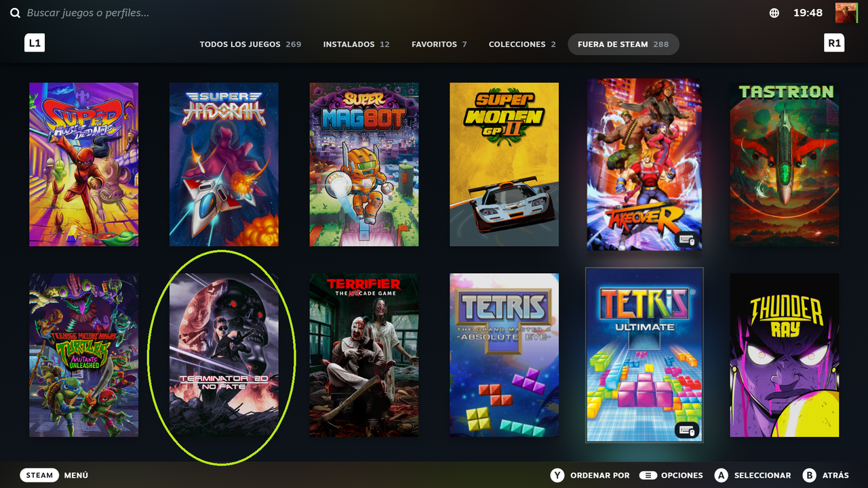Select the Thunder Ray game cover

pos(785,355)
